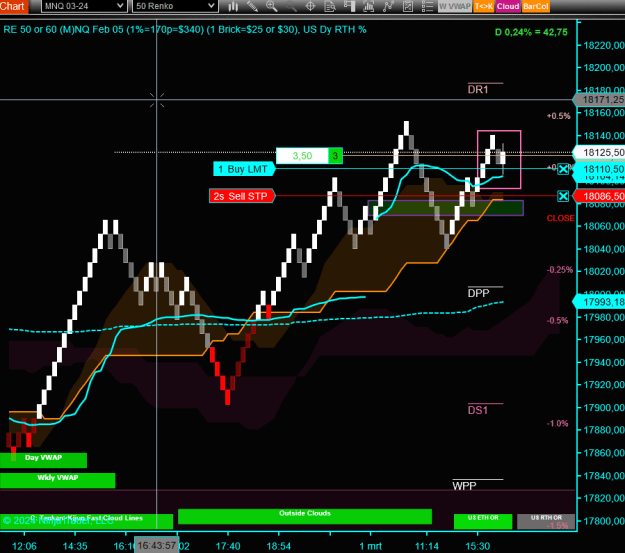
Task: Click the 15:30 time axis label
Action: coord(478,546)
